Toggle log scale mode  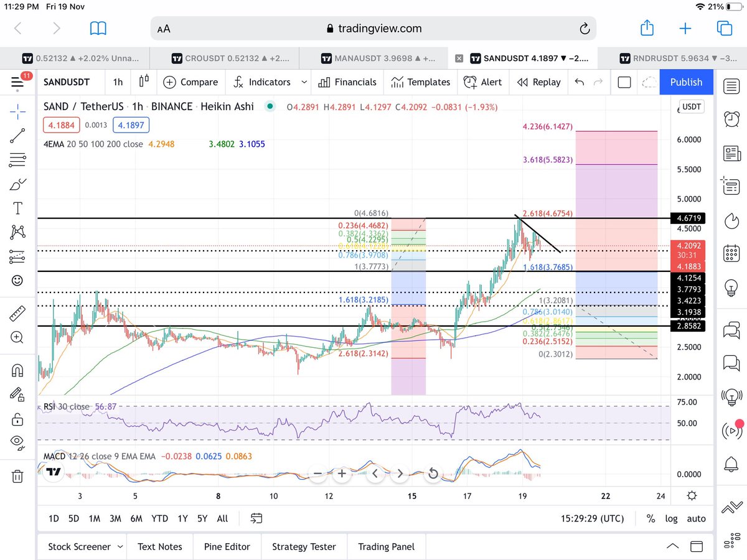coord(672,518)
